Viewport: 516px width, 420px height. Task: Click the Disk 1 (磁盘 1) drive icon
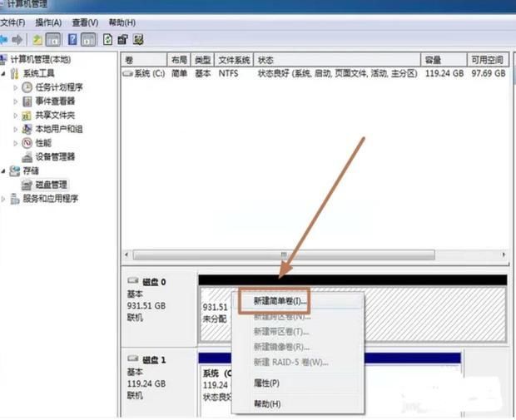point(132,358)
